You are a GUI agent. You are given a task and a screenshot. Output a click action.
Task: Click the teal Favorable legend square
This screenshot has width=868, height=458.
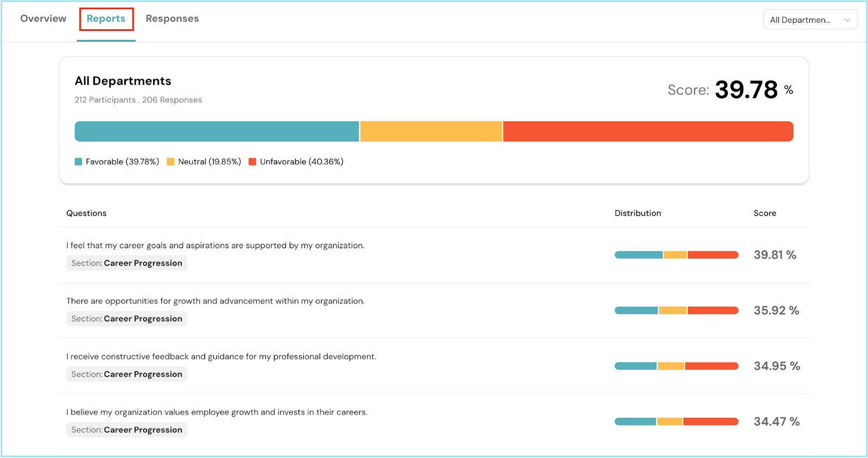(x=79, y=162)
